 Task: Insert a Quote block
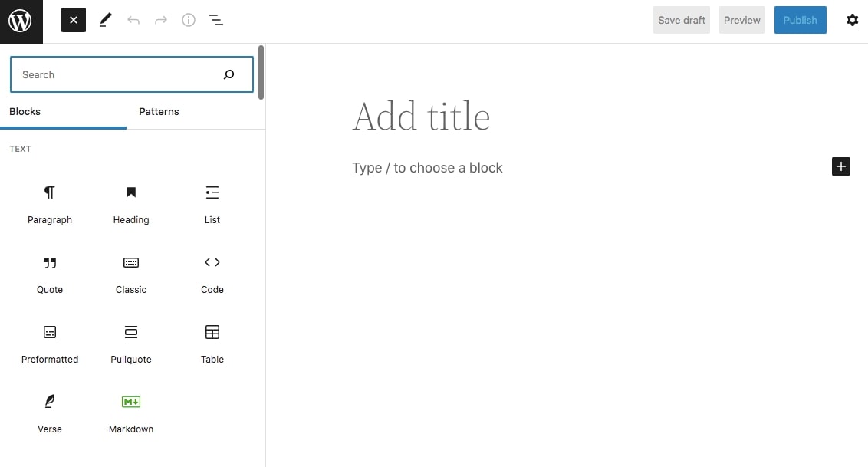click(50, 274)
